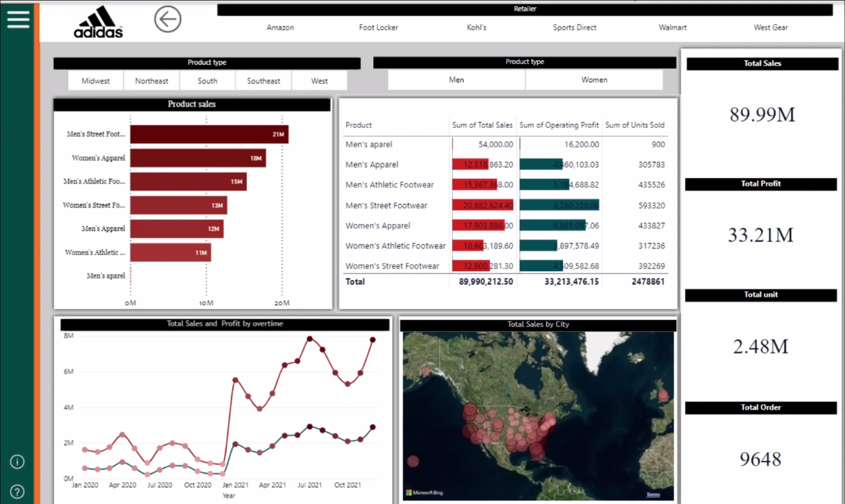Click the info icon in the sidebar
This screenshot has width=845, height=504.
click(x=17, y=461)
